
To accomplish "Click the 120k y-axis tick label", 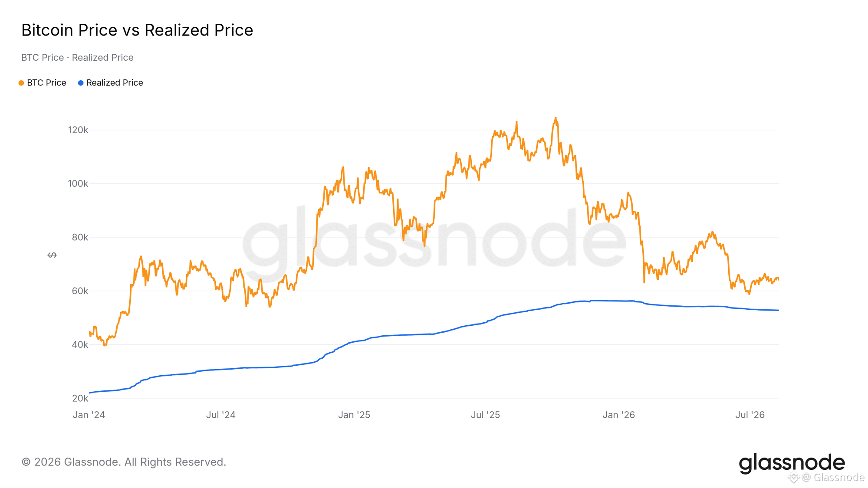I will click(78, 130).
